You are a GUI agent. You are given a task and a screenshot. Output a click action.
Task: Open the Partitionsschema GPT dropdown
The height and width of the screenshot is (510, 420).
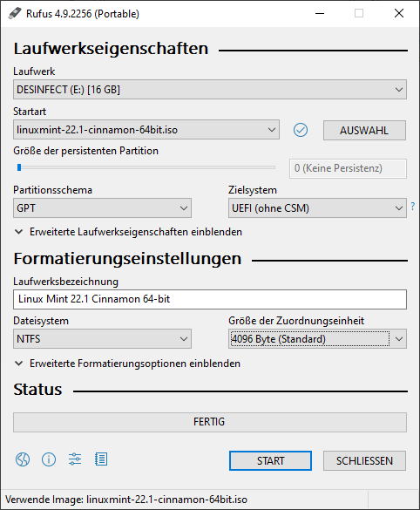[103, 208]
